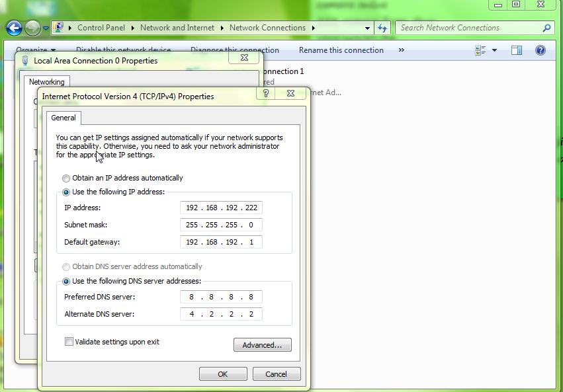The width and height of the screenshot is (563, 392).
Task: Click the back navigation arrow
Action: tap(13, 27)
